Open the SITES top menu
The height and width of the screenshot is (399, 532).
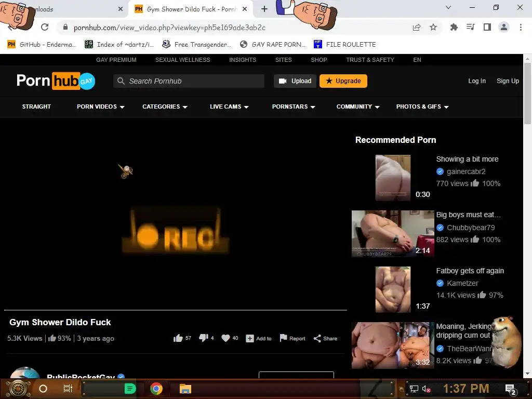coord(283,60)
